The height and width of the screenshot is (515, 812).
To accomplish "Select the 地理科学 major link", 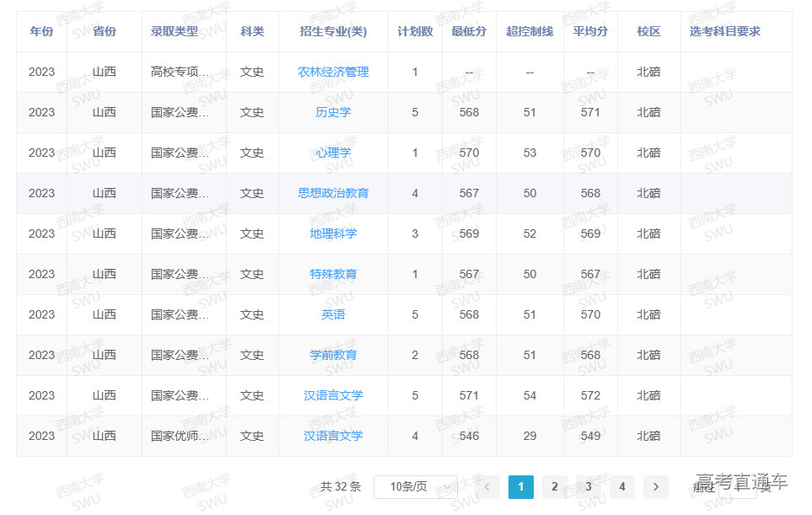I will [333, 234].
